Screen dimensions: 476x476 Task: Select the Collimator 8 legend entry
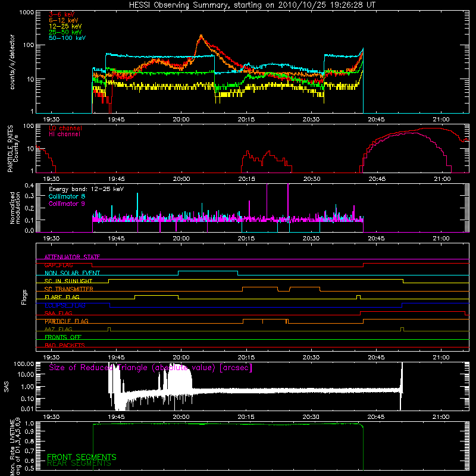tap(67, 196)
